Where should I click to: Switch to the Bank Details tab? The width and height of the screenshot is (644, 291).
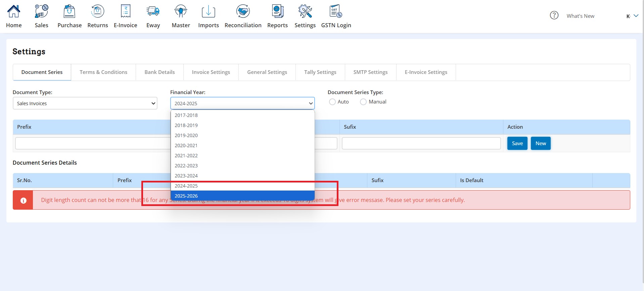[159, 72]
